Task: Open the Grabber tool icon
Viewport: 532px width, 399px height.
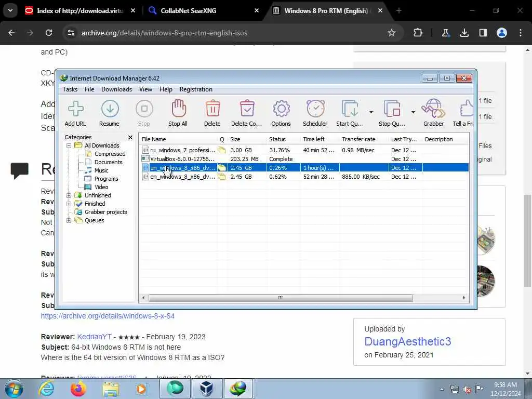Action: [434, 113]
